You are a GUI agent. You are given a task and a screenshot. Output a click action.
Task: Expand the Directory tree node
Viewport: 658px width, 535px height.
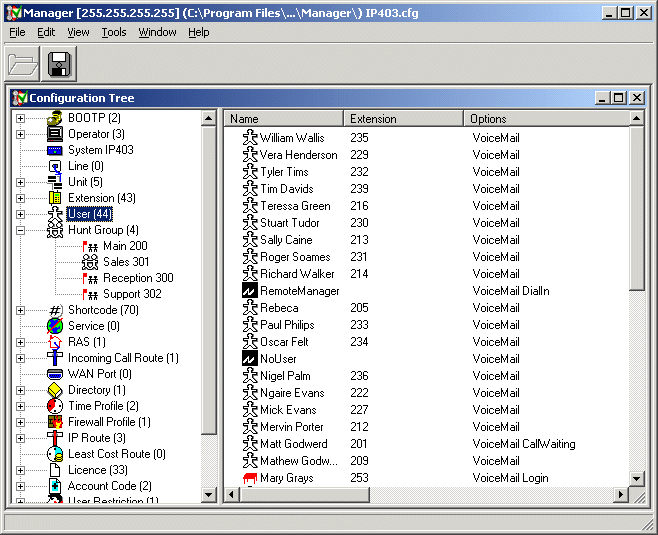(20, 390)
